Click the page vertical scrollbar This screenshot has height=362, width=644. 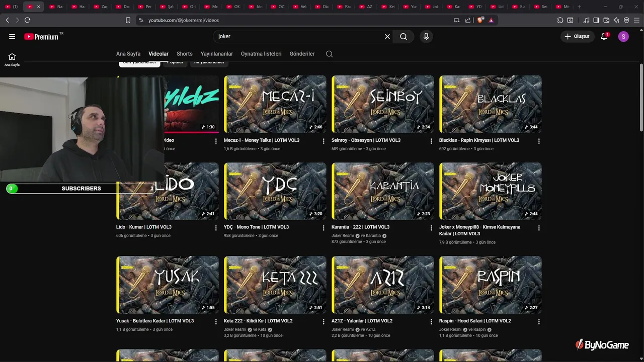click(x=641, y=98)
